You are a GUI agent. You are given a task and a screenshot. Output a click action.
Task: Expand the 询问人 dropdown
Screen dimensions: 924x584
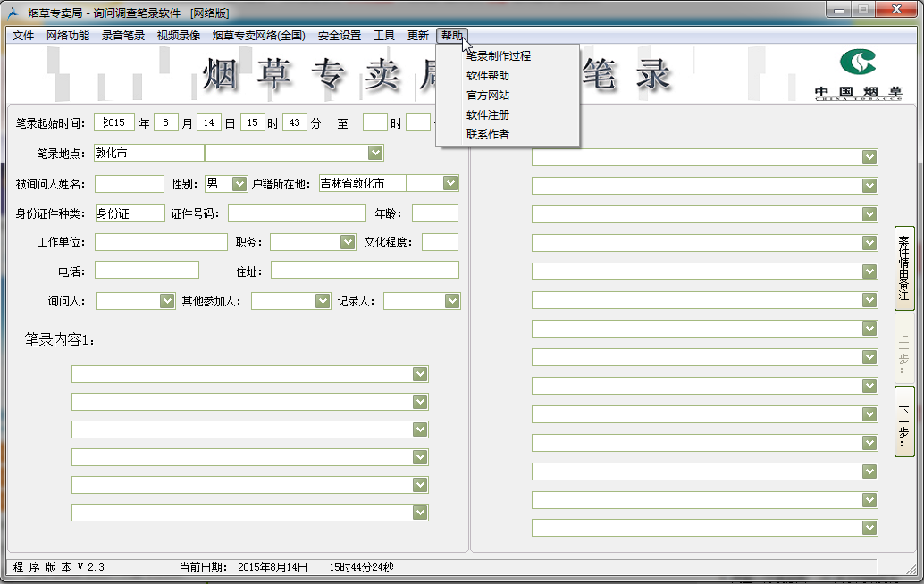167,301
